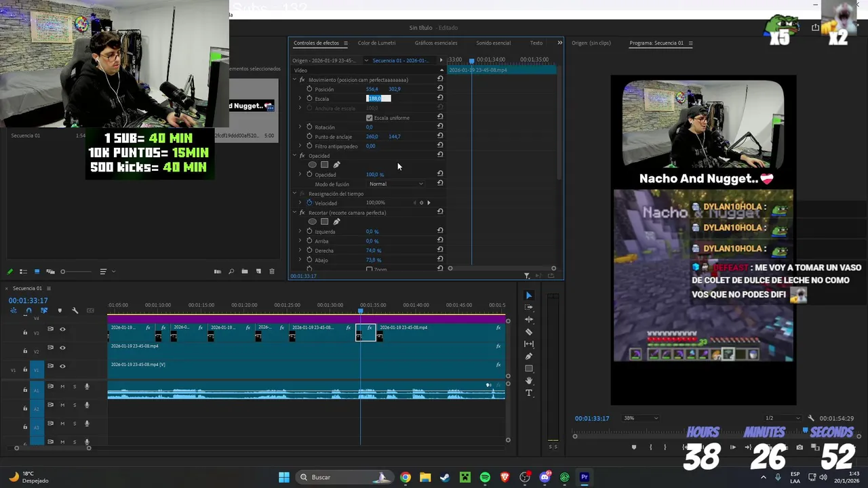Screen dimensions: 868x488
Task: Select the Razor tool
Action: (x=529, y=332)
